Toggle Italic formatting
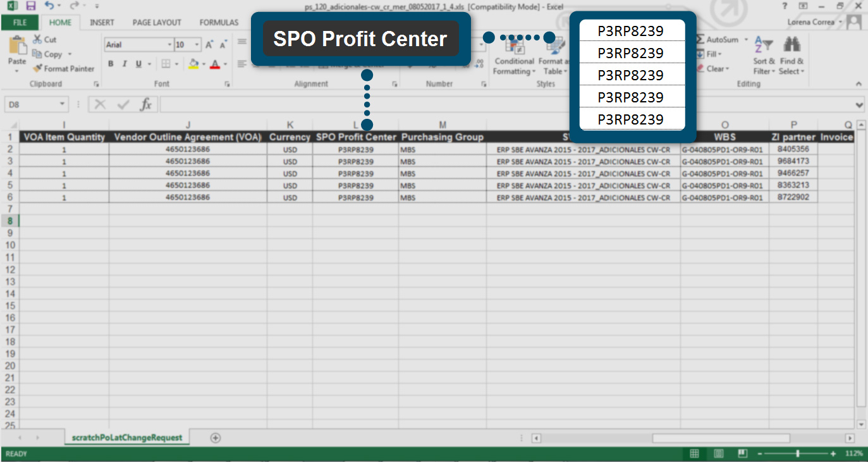This screenshot has width=868, height=462. [125, 64]
